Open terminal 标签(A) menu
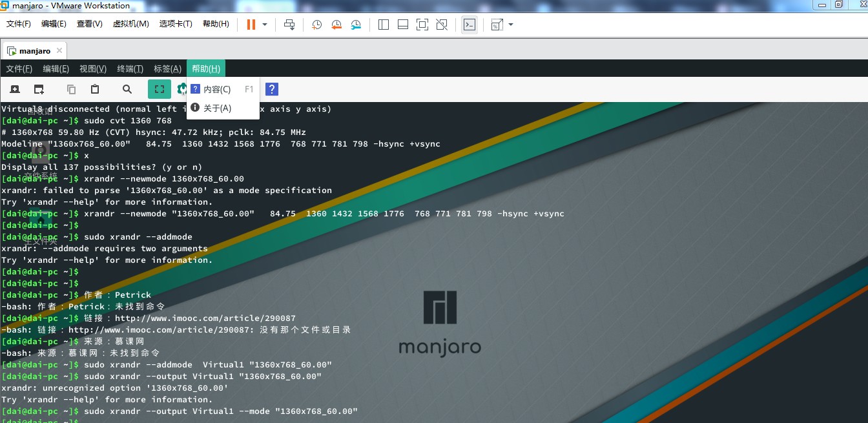This screenshot has width=868, height=423. click(x=167, y=68)
